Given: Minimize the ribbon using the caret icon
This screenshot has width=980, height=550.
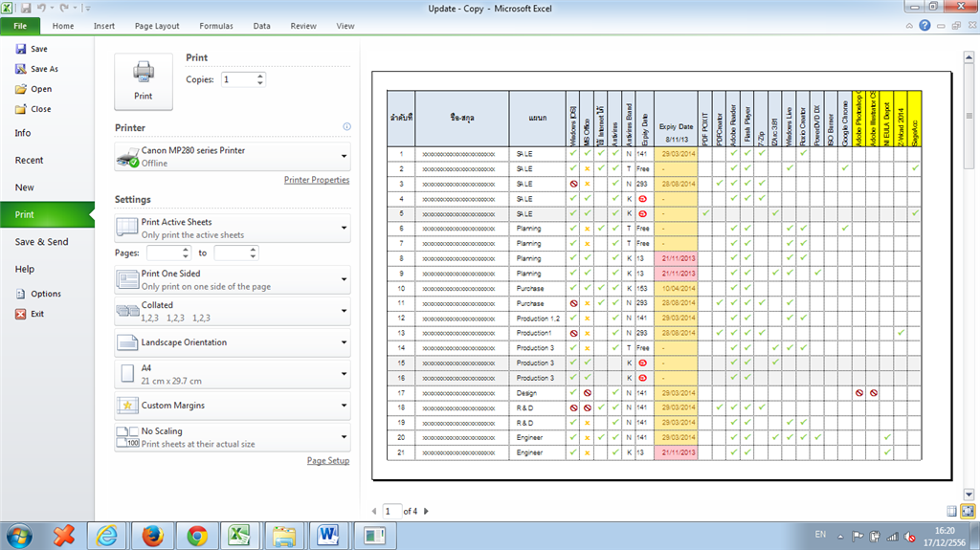Looking at the screenshot, I should (909, 26).
